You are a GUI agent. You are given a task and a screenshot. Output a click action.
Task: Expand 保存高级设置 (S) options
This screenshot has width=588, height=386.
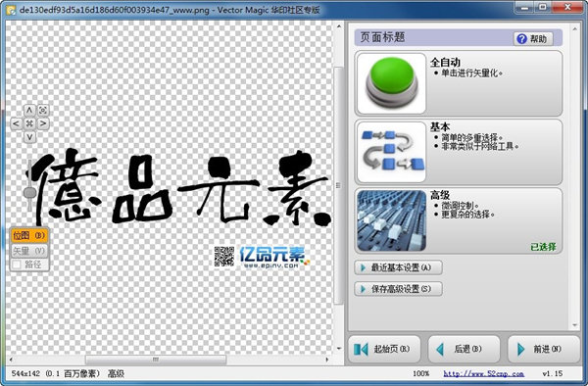click(398, 289)
